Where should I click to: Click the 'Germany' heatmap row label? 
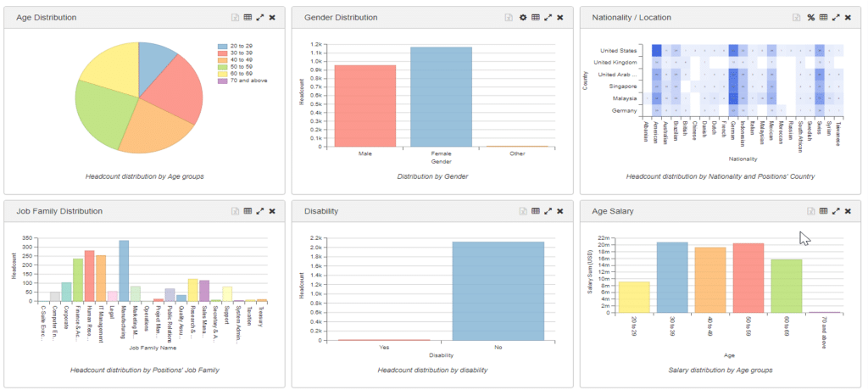(626, 111)
